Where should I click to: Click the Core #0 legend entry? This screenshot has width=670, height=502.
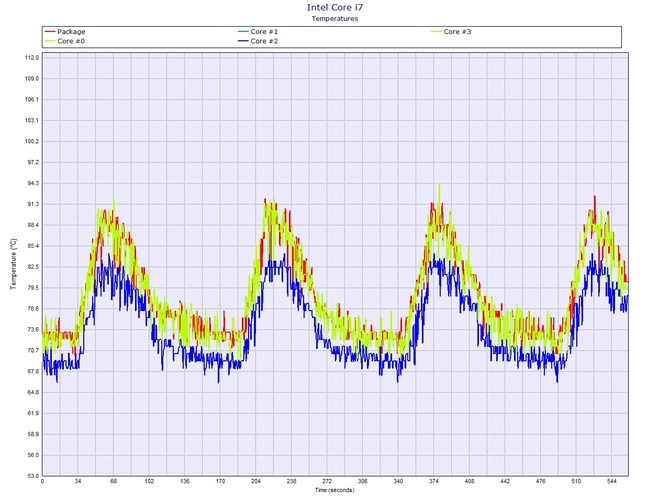[x=65, y=41]
